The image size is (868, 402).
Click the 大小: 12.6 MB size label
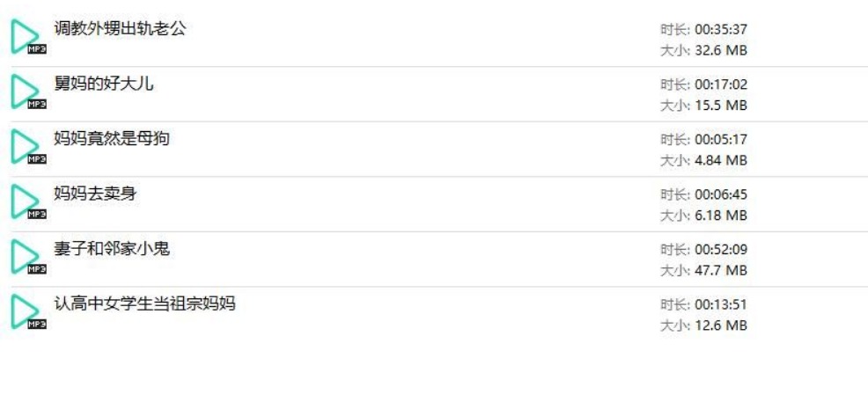[x=703, y=325]
